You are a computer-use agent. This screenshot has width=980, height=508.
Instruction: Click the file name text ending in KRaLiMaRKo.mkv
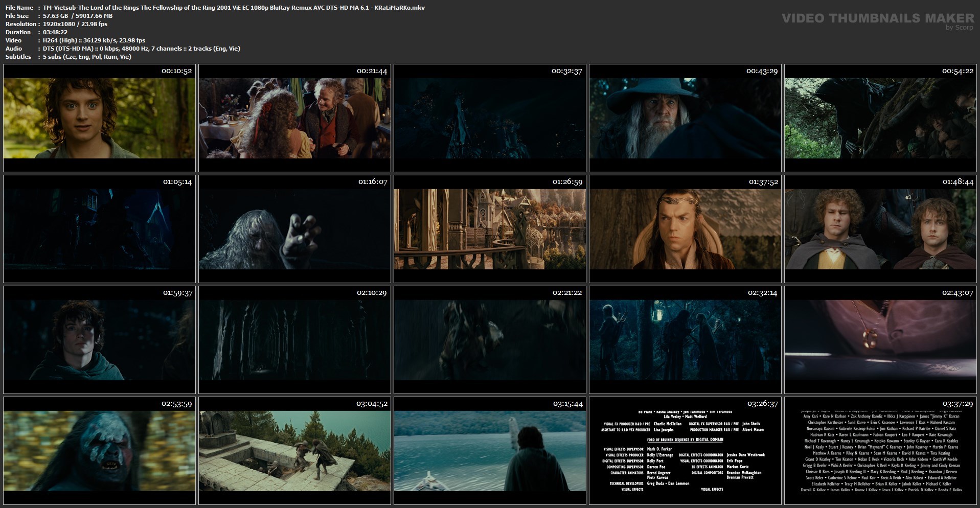(234, 8)
